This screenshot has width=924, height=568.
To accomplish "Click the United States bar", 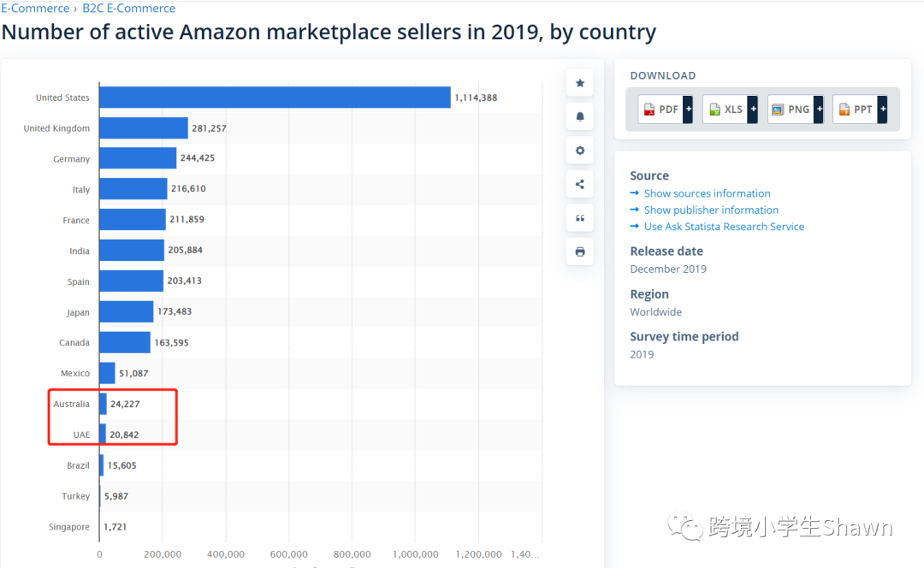I will click(275, 98).
